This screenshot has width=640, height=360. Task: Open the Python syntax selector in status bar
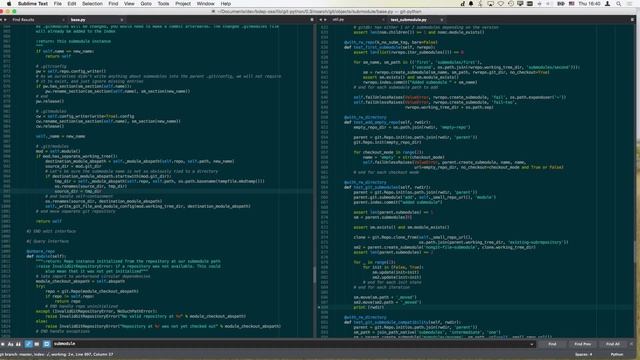617,354
